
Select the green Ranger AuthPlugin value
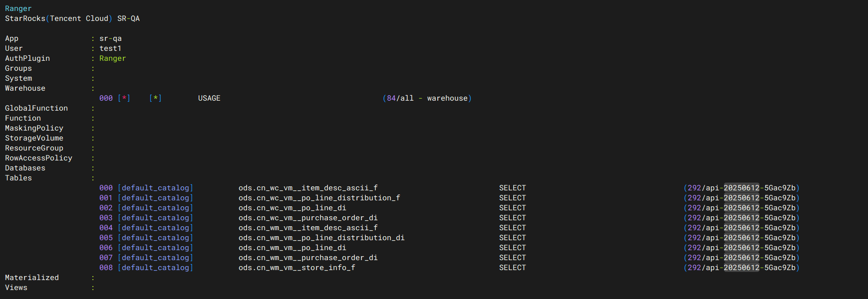(x=112, y=58)
